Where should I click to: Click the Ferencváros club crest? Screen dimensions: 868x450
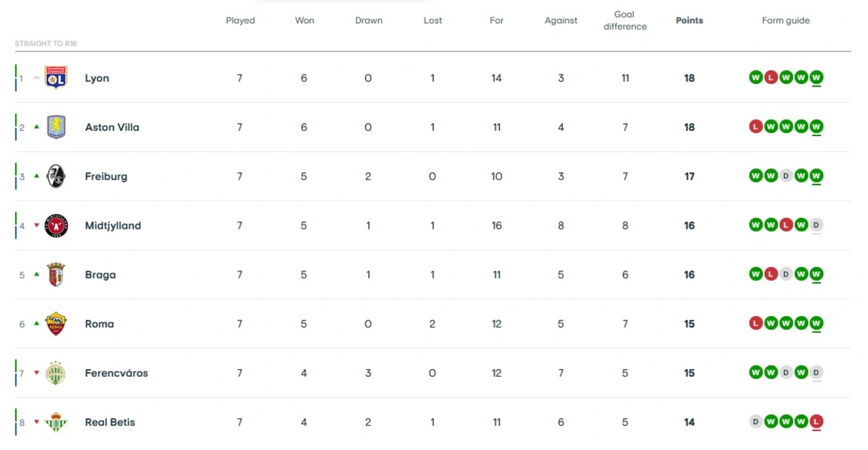[56, 373]
